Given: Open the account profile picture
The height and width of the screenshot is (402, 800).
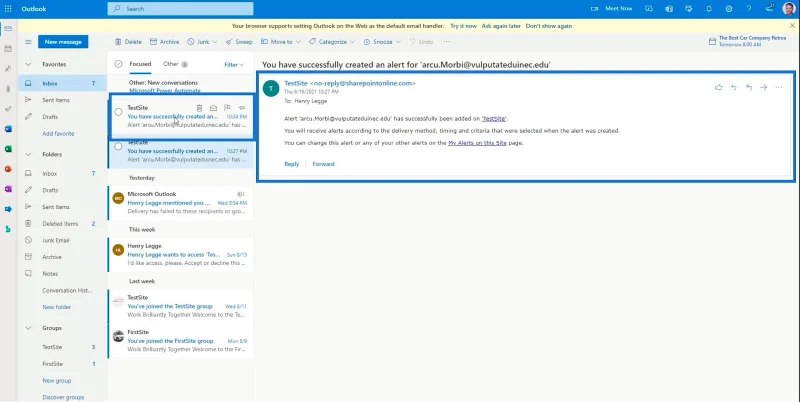Looking at the screenshot, I should pos(789,9).
